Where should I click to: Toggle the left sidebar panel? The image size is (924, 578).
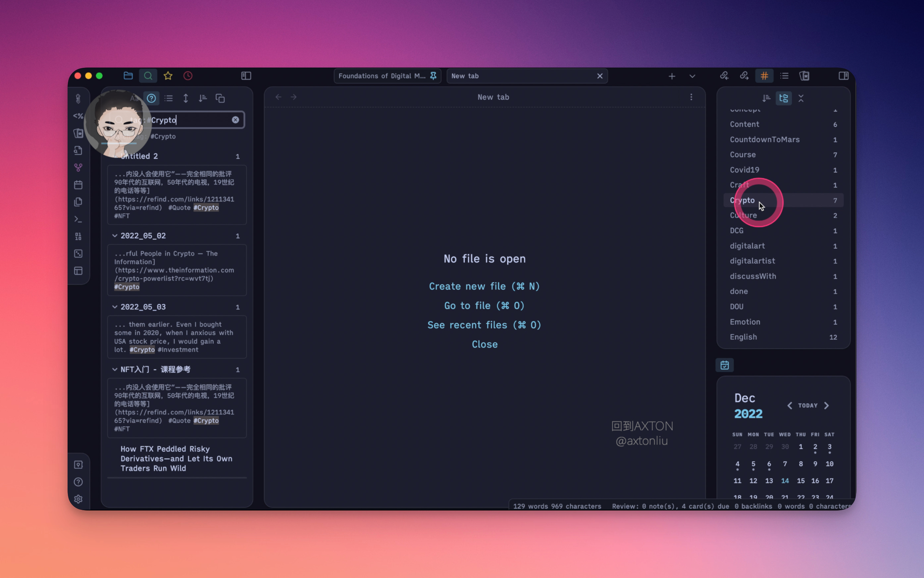coord(246,76)
